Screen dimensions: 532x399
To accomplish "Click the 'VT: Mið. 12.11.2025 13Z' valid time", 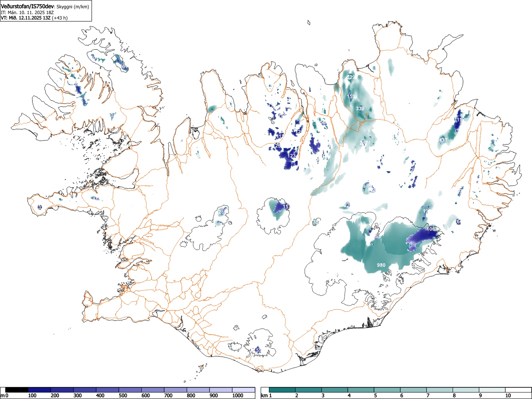I will coord(25,18).
